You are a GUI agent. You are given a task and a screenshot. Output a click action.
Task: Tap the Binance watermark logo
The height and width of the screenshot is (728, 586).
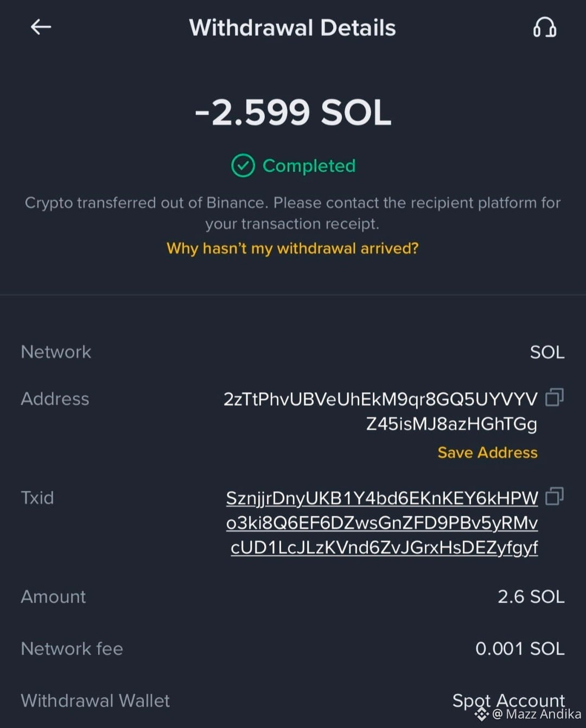(x=482, y=714)
